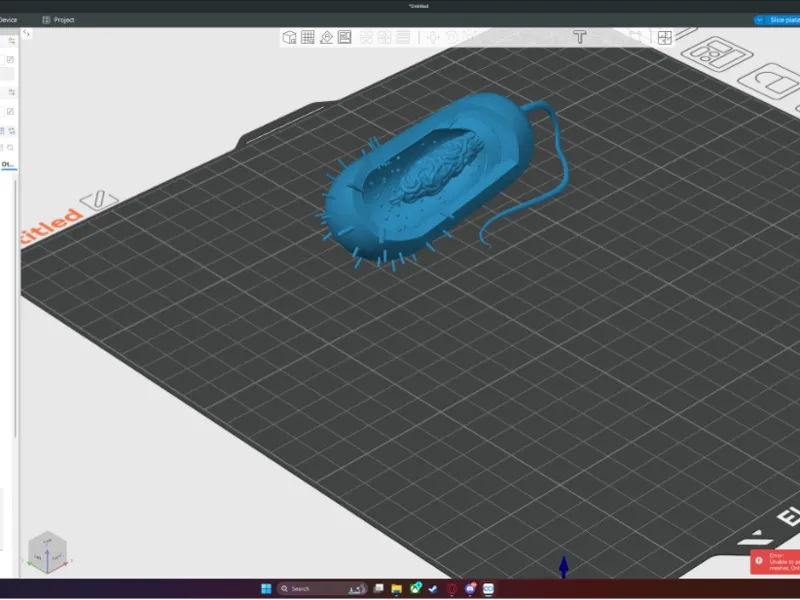Select the Text emboss T tool

pos(580,37)
